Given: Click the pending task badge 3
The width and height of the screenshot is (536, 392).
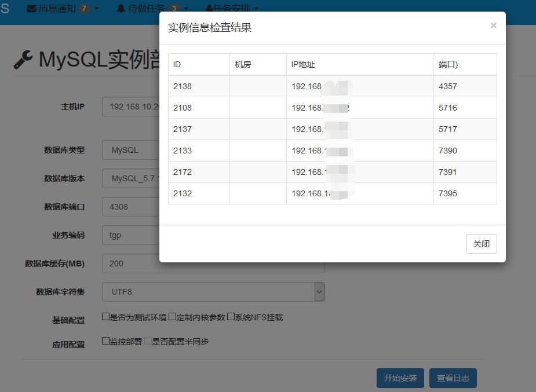Looking at the screenshot, I should (174, 8).
